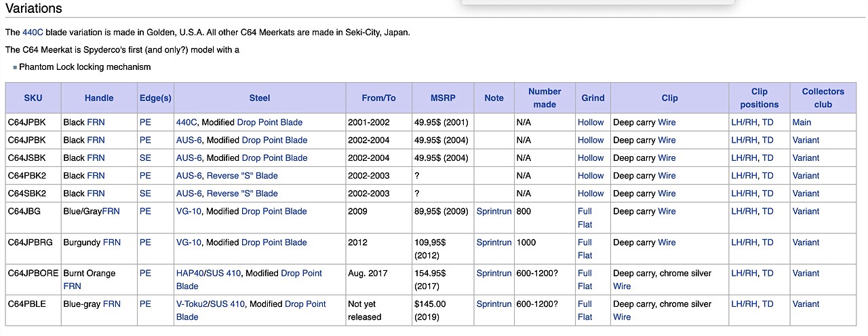Click LH/RH clip position link in first row
868x336 pixels.
[744, 122]
